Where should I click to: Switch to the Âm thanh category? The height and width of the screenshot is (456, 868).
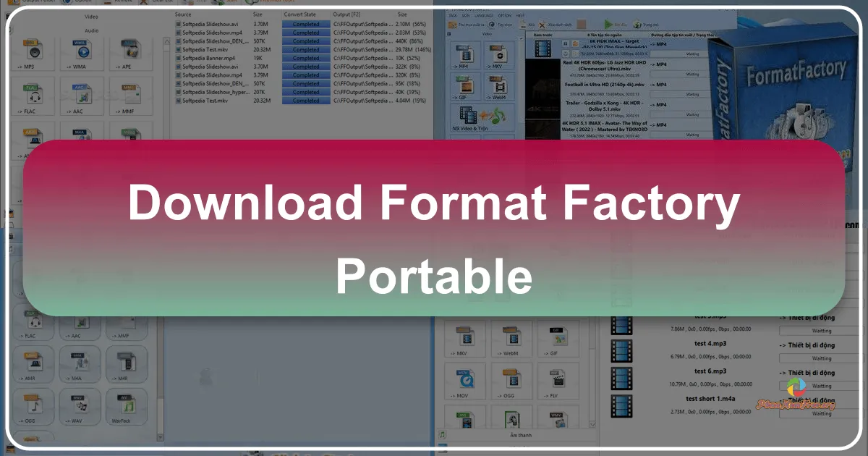pyautogui.click(x=521, y=435)
